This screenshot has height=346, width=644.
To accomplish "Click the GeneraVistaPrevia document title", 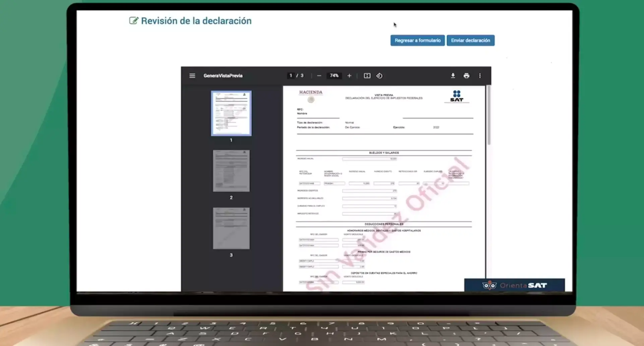I will coord(223,76).
